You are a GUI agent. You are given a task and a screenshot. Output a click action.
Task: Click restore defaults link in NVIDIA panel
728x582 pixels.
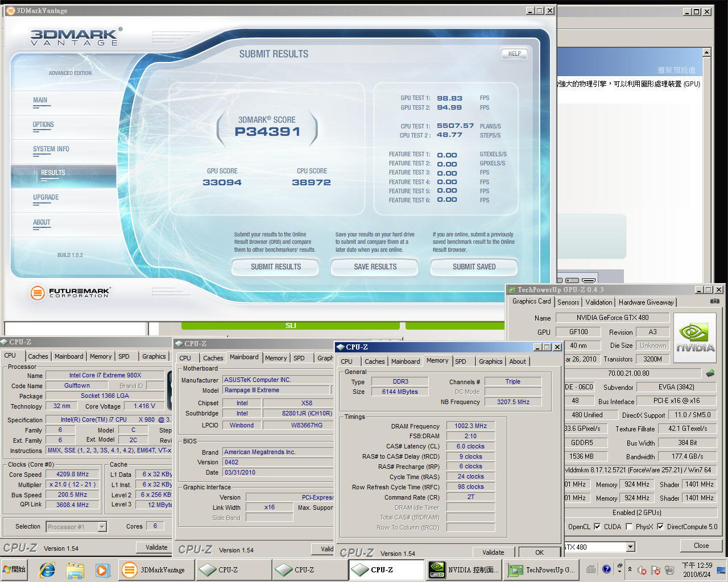pos(676,70)
